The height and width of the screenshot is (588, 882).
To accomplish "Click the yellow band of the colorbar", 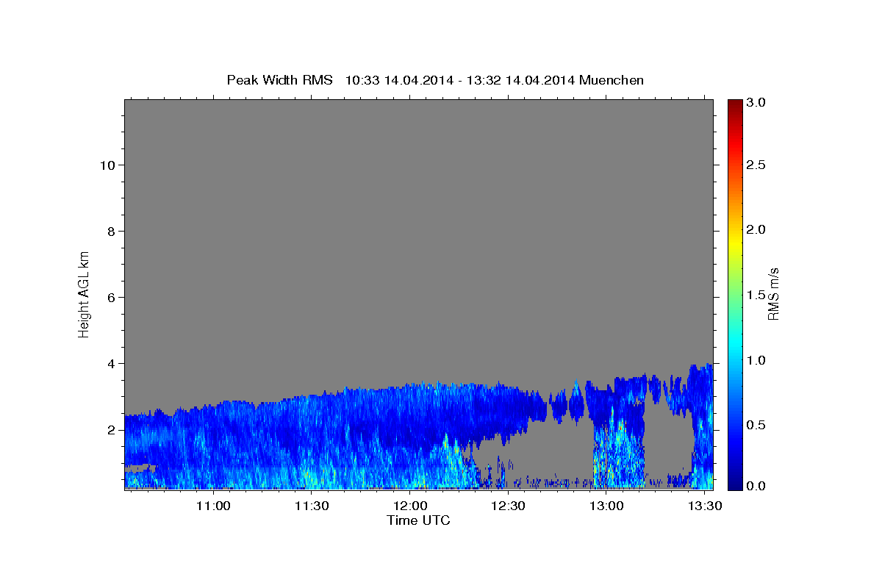I will [734, 243].
